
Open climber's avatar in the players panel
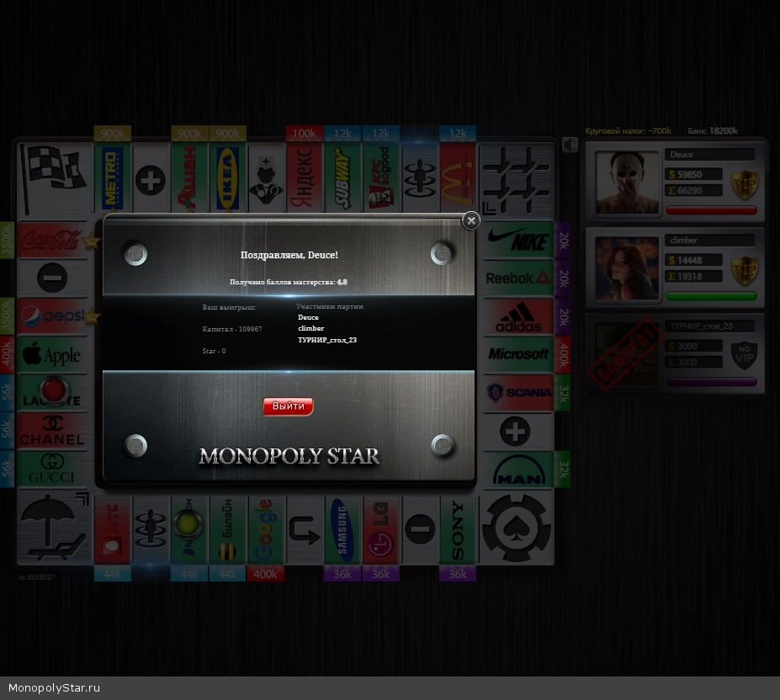click(x=627, y=268)
